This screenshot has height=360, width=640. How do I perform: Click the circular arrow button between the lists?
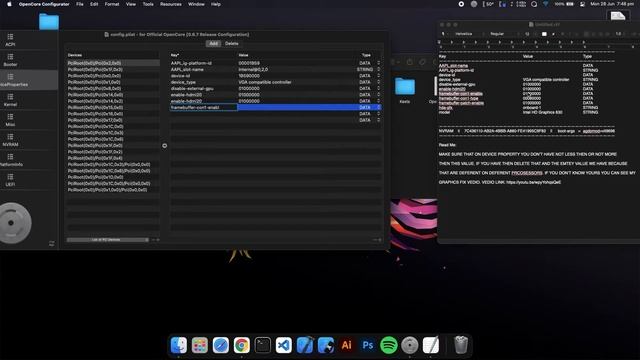(x=164, y=146)
